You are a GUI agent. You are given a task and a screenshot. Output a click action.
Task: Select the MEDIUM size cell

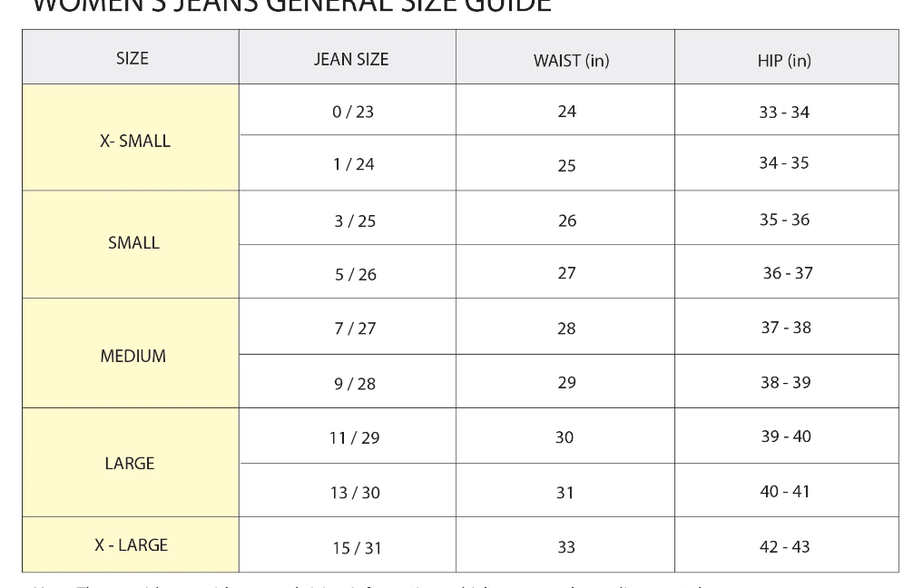133,356
